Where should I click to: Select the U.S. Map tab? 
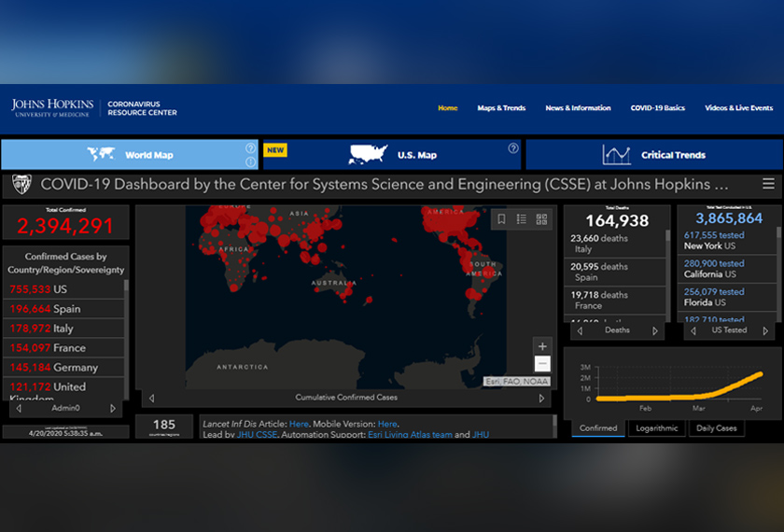point(392,155)
